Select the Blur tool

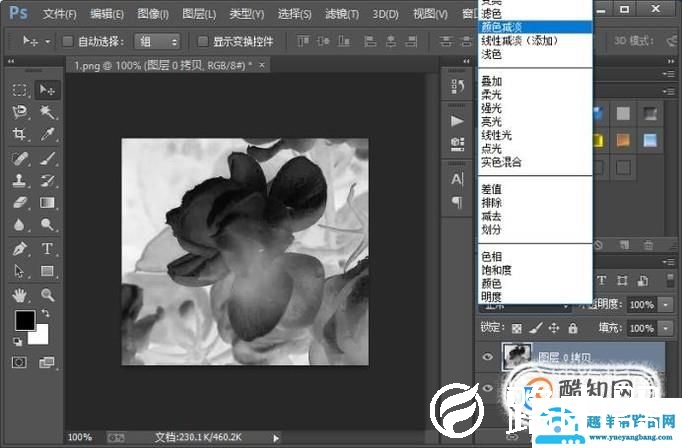pyautogui.click(x=20, y=225)
